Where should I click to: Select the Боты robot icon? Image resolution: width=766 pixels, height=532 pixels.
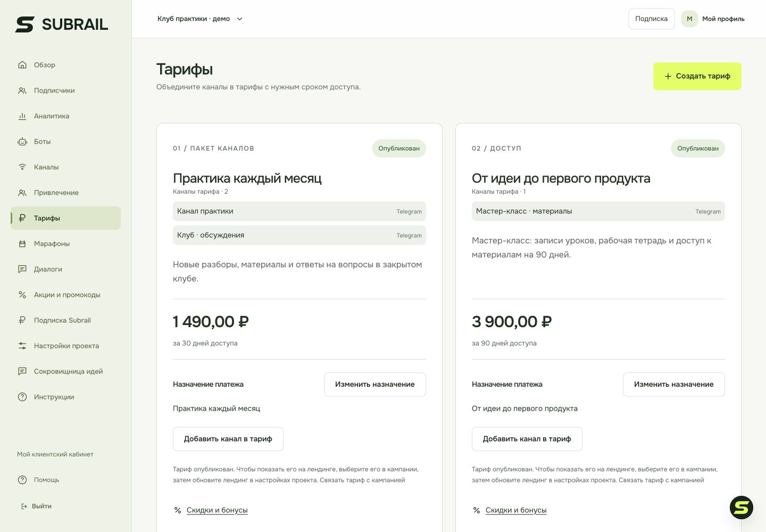point(22,142)
